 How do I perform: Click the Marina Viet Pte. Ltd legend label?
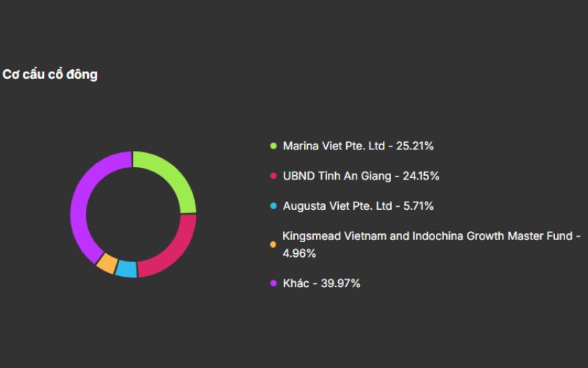(x=333, y=146)
